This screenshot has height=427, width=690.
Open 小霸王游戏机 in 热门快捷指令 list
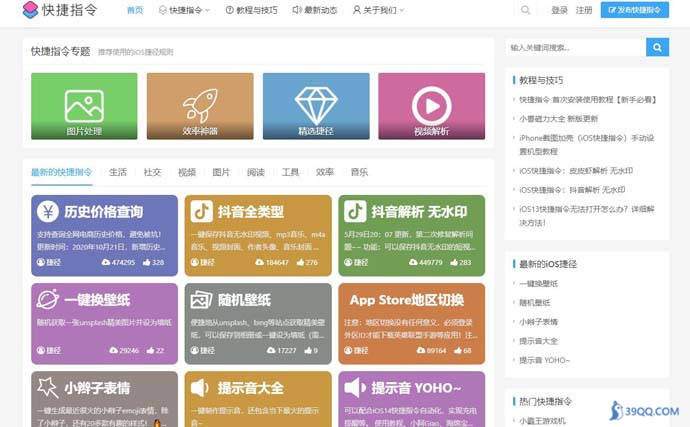pos(542,421)
